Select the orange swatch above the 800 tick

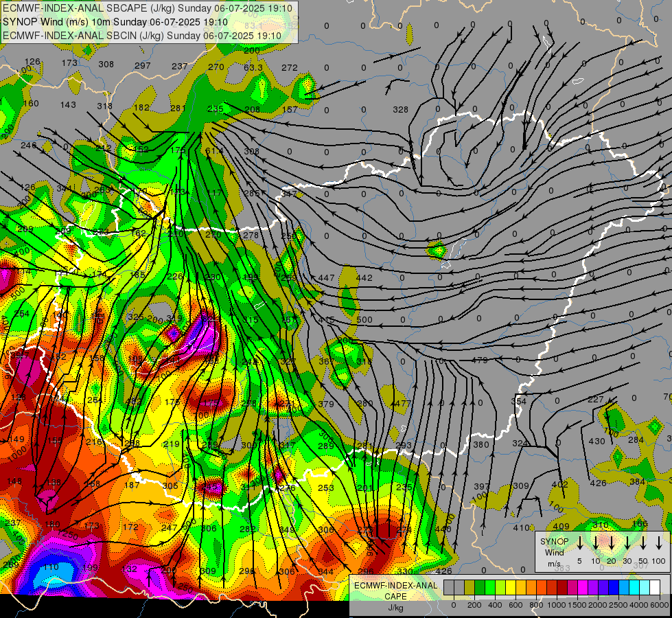531,588
